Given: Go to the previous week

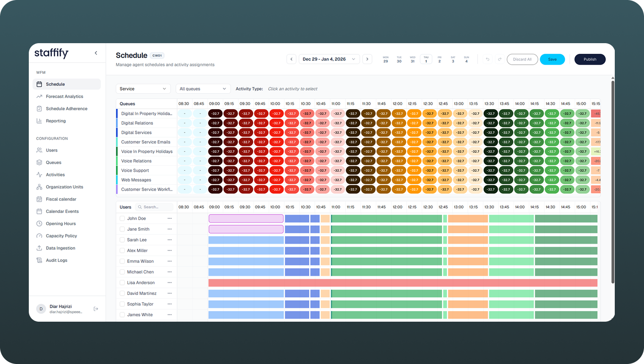Looking at the screenshot, I should 291,59.
